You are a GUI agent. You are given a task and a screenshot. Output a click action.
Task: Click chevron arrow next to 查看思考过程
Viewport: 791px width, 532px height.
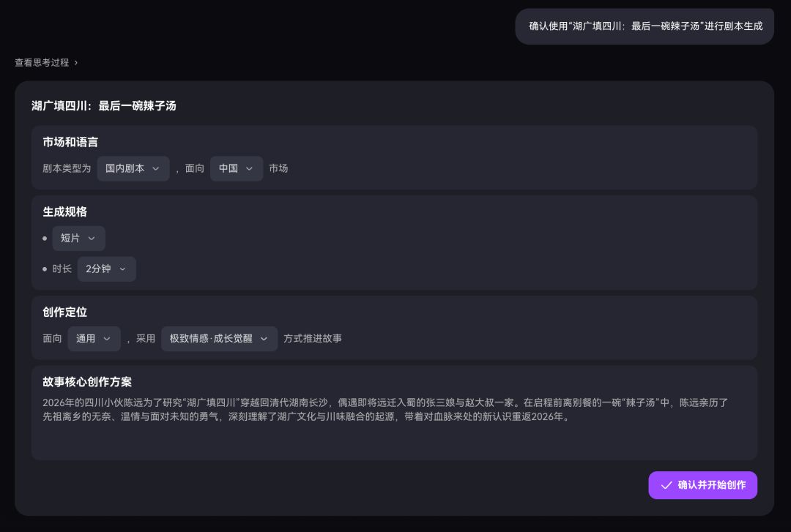(76, 62)
